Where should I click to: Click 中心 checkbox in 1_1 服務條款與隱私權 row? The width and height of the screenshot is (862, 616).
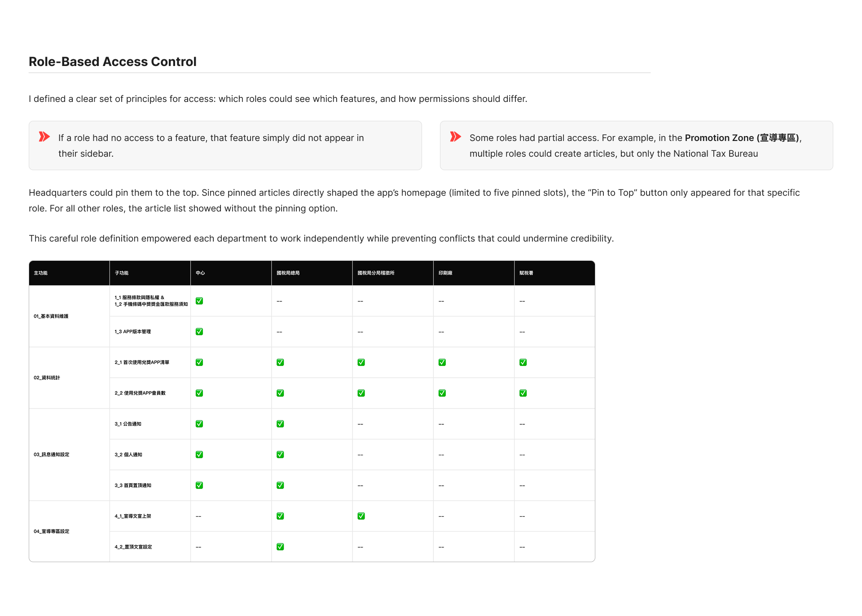[199, 301]
